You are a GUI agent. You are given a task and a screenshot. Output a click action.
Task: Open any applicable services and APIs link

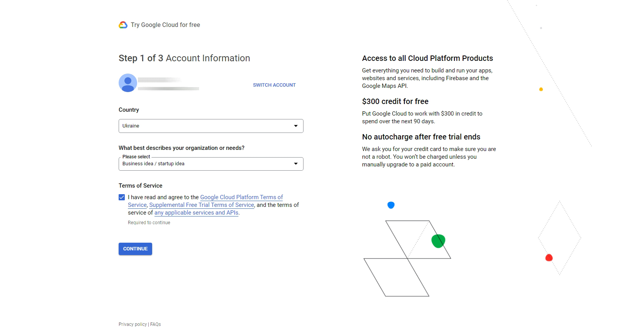[x=196, y=213]
